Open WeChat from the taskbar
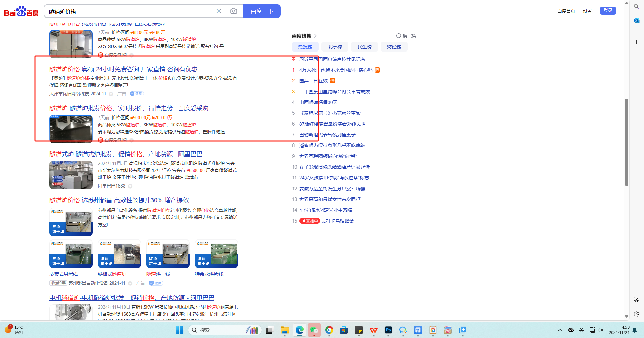The width and height of the screenshot is (644, 338). click(314, 330)
